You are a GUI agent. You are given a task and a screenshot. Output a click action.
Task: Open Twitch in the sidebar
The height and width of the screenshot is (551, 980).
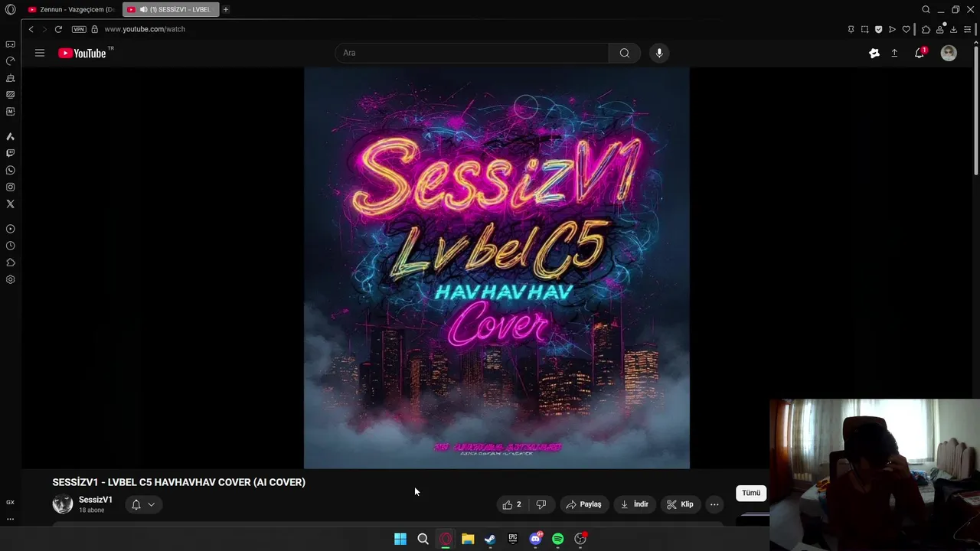10,153
